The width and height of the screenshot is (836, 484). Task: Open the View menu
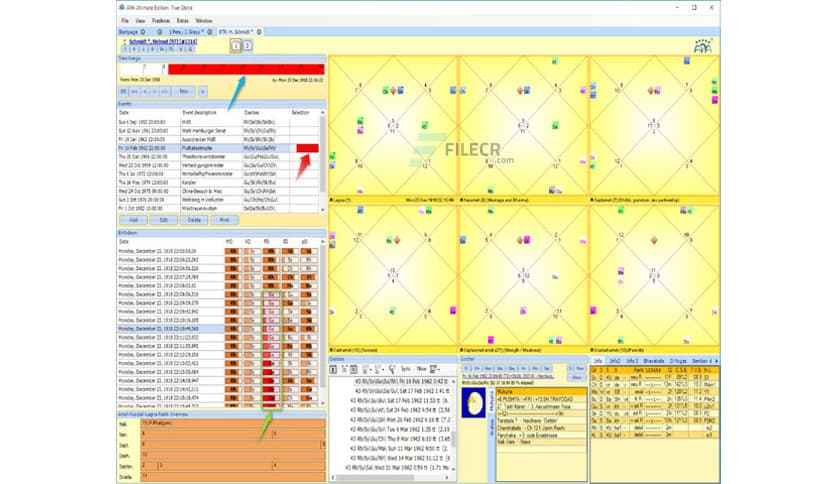140,21
